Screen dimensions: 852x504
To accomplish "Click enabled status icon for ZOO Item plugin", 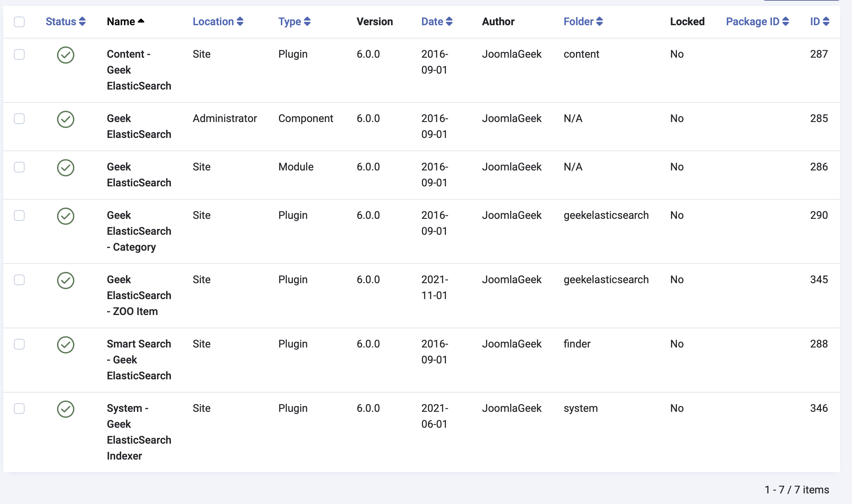I will [66, 281].
